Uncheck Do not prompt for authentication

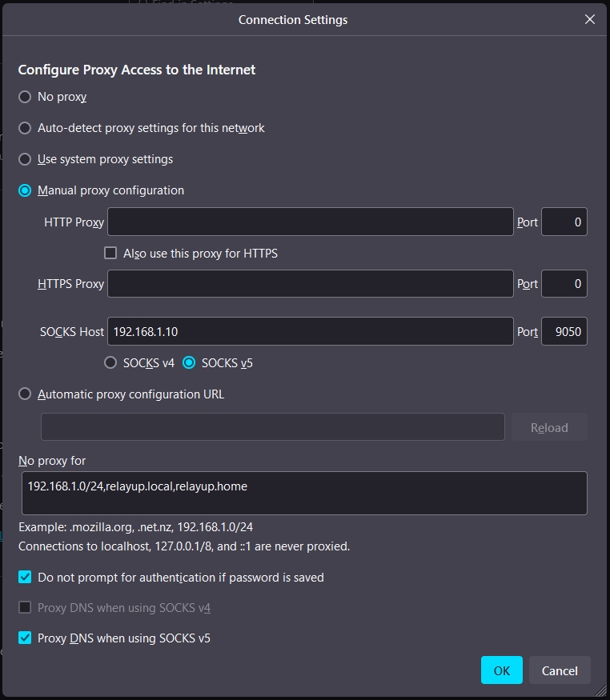tap(25, 577)
